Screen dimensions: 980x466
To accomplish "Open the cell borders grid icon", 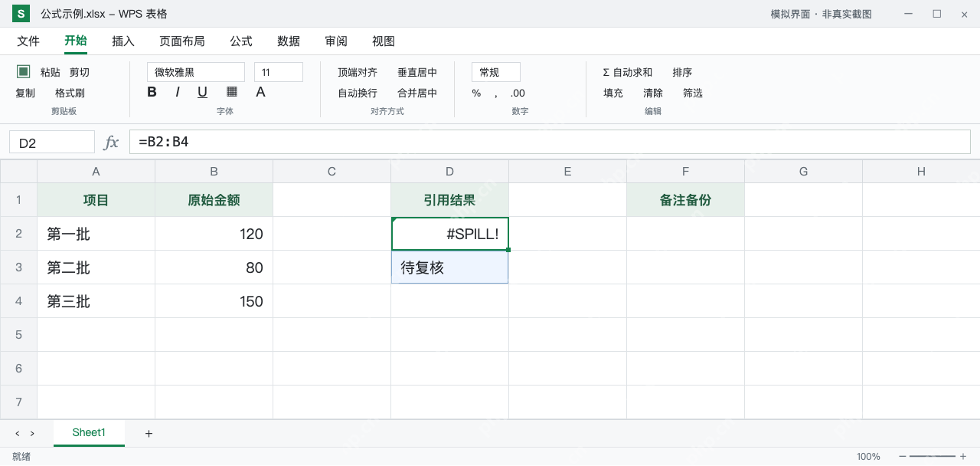I will 232,92.
